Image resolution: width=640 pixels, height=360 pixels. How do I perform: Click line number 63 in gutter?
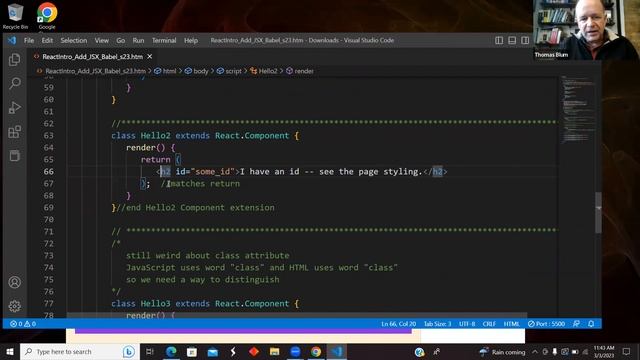coord(49,136)
